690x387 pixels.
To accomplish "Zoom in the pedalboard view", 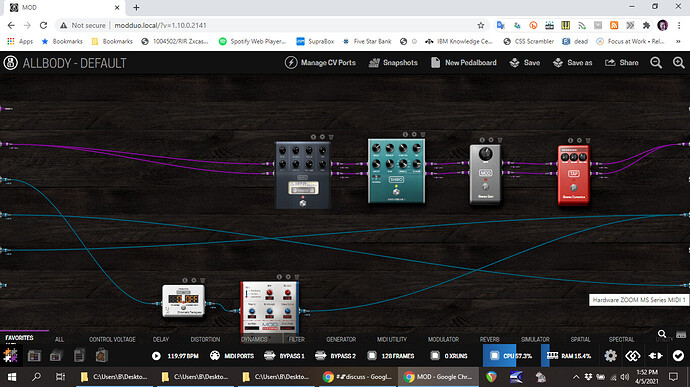I will [x=679, y=63].
